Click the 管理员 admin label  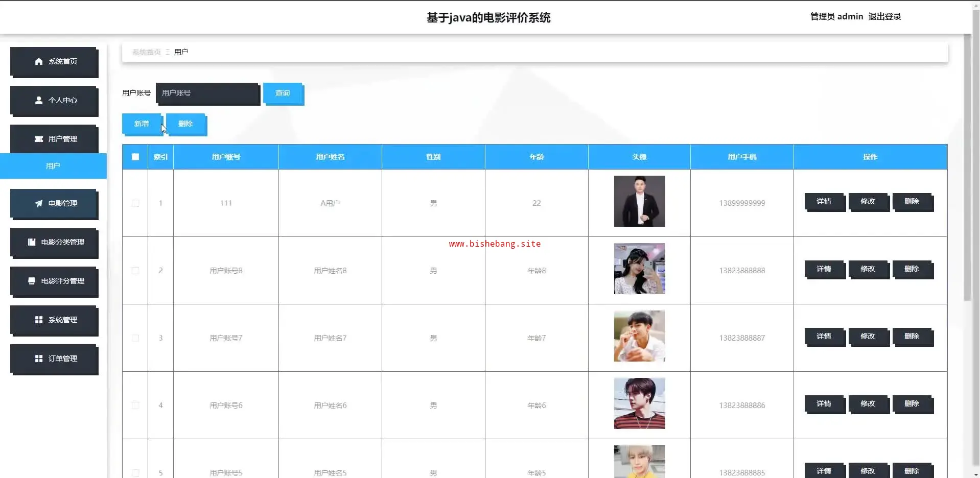[x=836, y=16]
